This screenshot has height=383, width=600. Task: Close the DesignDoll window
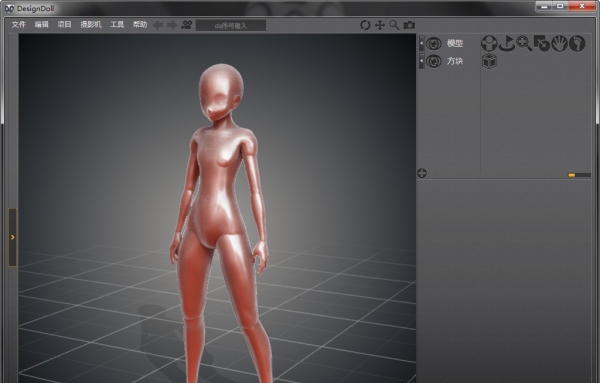pos(582,7)
